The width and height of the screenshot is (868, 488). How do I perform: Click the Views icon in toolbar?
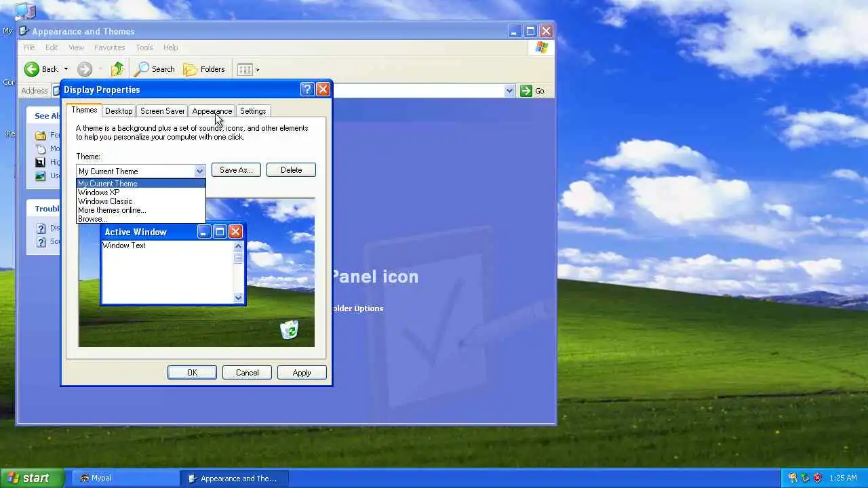(x=245, y=69)
